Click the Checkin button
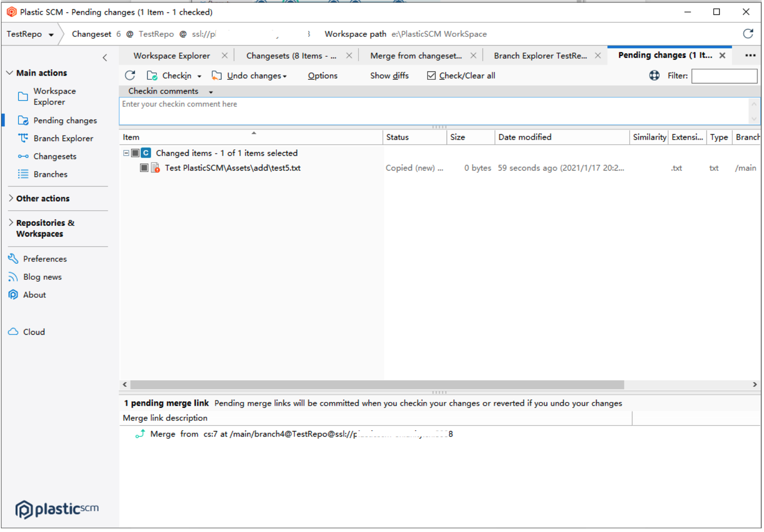Image resolution: width=764 pixels, height=532 pixels. (x=169, y=76)
